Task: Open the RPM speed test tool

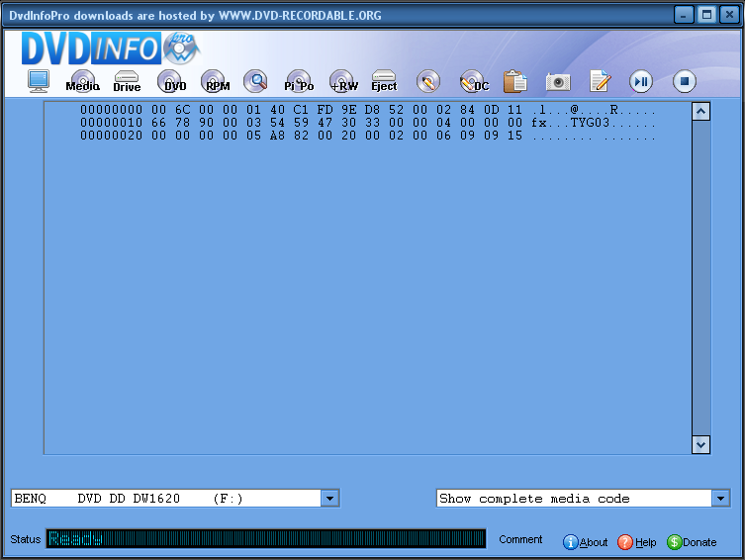Action: point(216,81)
